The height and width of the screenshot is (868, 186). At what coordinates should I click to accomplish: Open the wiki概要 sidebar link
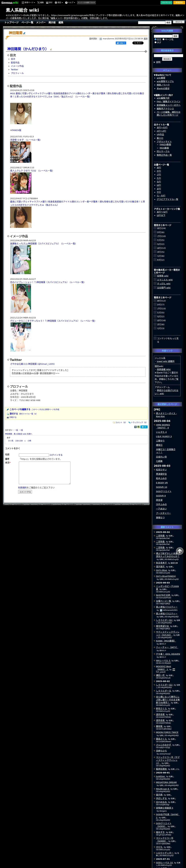pyautogui.click(x=161, y=78)
